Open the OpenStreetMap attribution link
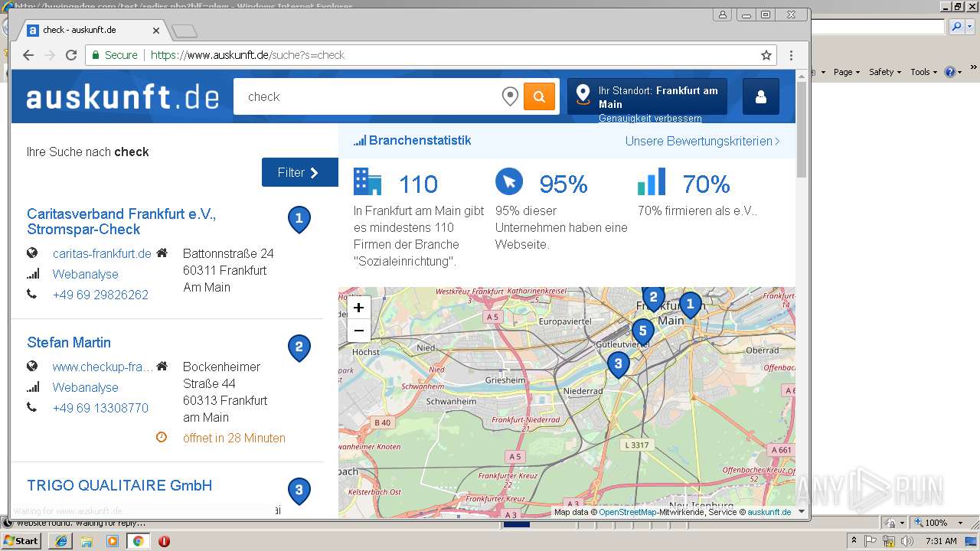The image size is (980, 551). 627,512
